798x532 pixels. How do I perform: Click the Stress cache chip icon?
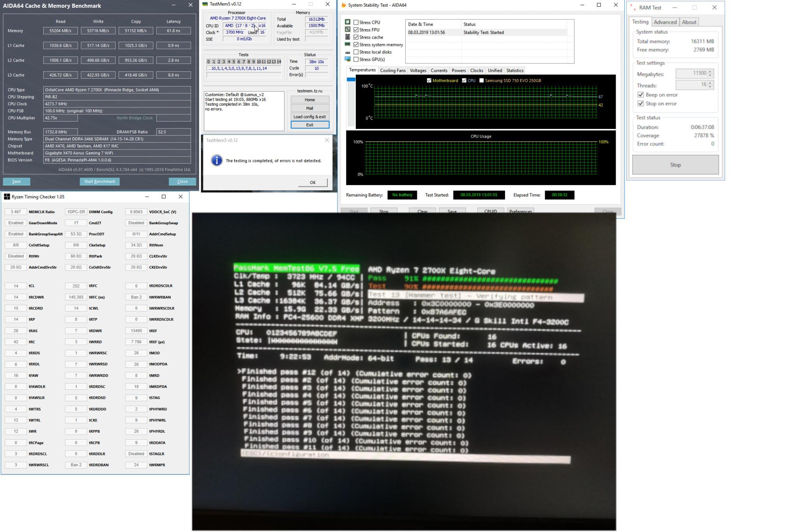tap(348, 37)
